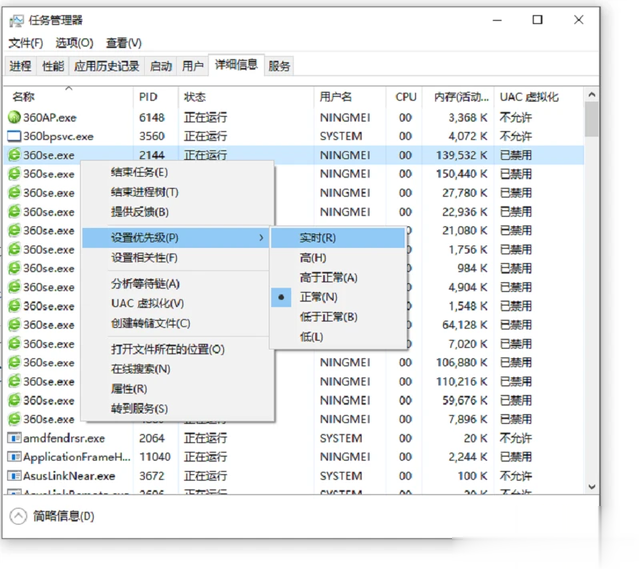This screenshot has height=575, width=640.
Task: Open 属性(R) from context menu
Action: click(178, 389)
